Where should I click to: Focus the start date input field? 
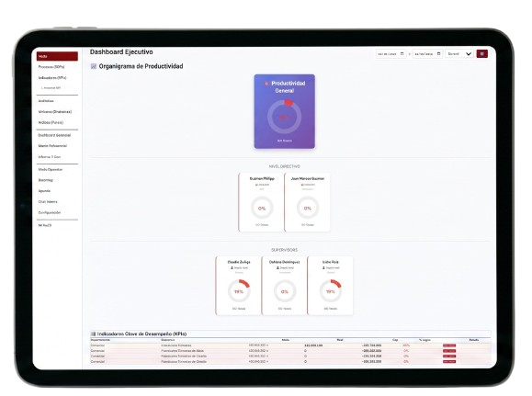[391, 53]
